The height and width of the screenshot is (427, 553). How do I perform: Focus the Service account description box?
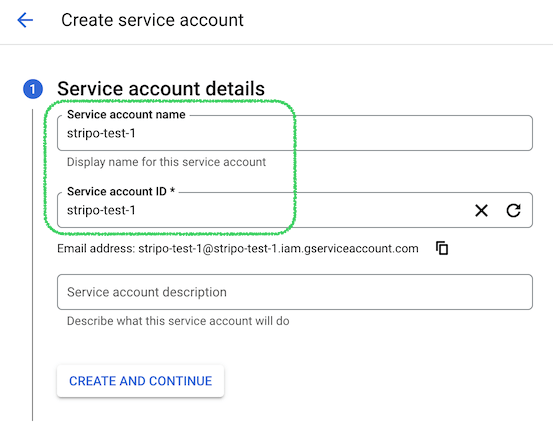(295, 292)
